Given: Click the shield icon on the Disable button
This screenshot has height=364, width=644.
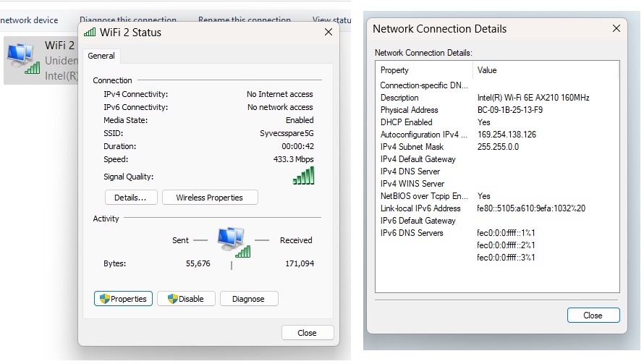Looking at the screenshot, I should click(x=172, y=299).
